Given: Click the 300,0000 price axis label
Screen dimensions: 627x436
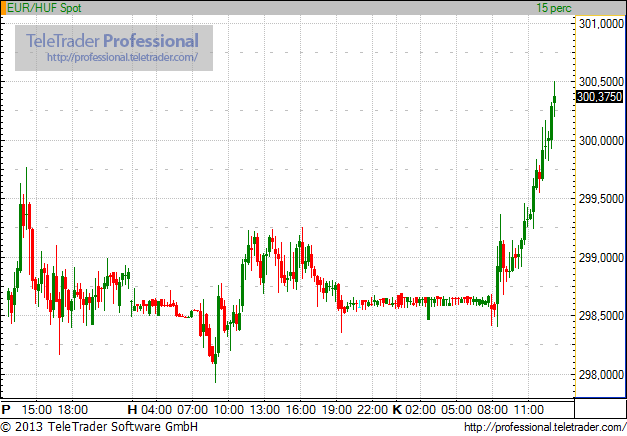Looking at the screenshot, I should [601, 141].
